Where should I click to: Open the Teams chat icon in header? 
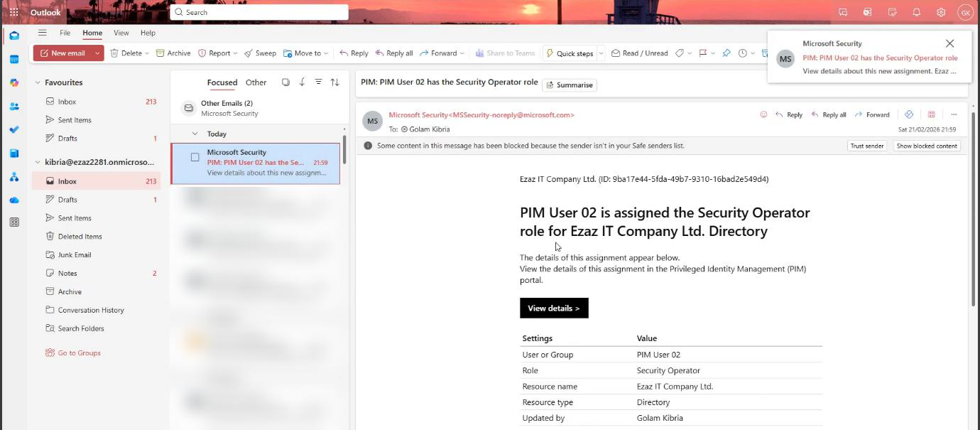point(843,12)
